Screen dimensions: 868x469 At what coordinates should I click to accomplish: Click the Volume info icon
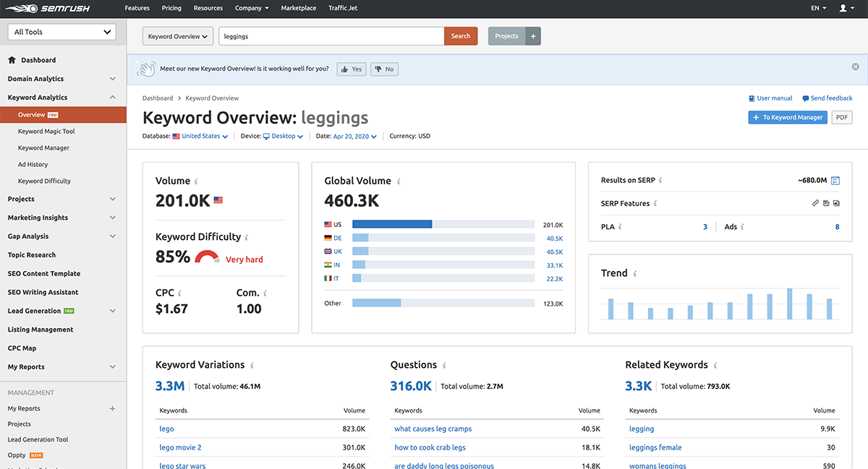[196, 181]
